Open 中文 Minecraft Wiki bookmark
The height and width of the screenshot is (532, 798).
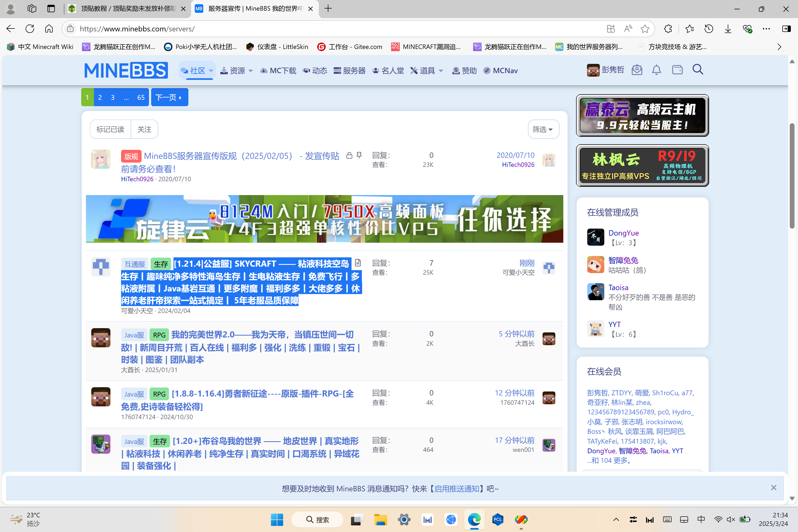click(40, 47)
